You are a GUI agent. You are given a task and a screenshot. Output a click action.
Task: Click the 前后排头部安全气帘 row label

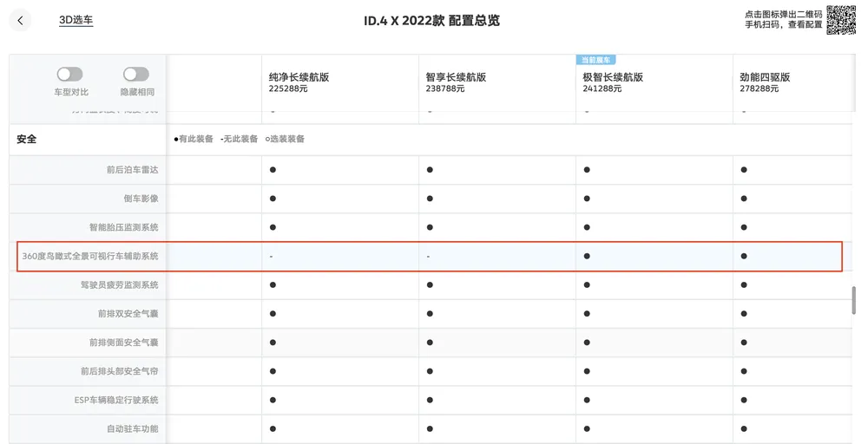tap(120, 371)
